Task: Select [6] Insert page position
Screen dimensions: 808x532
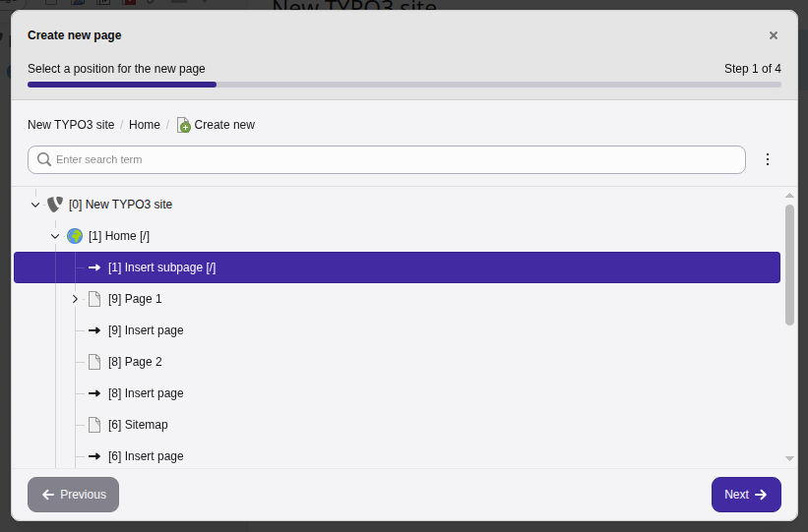Action: point(397,455)
